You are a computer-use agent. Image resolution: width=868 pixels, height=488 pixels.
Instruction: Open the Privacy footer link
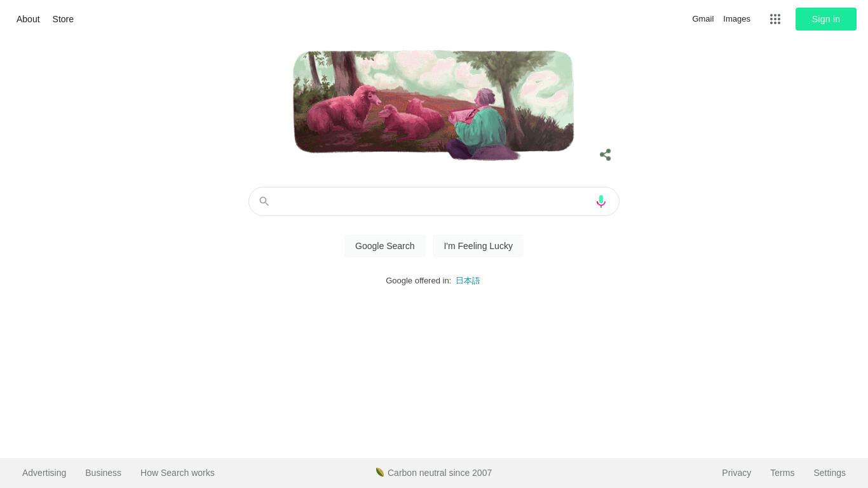[x=736, y=473]
